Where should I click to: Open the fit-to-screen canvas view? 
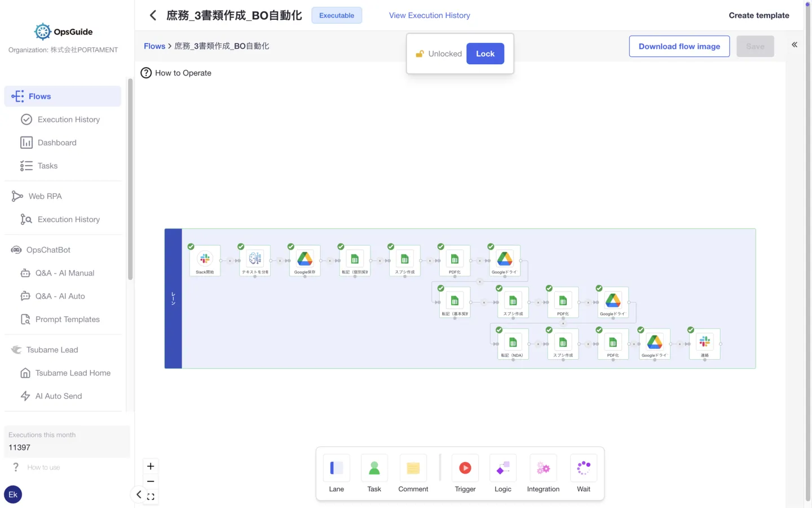(151, 497)
